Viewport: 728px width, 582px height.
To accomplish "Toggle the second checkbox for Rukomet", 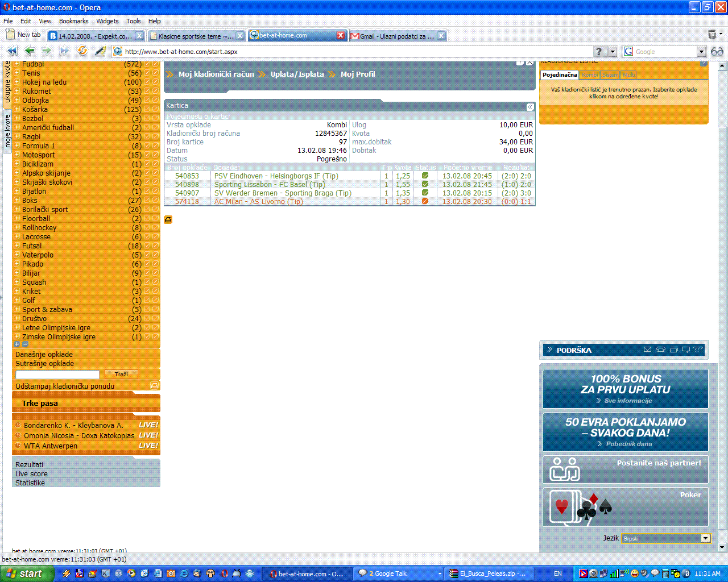I will coord(156,92).
